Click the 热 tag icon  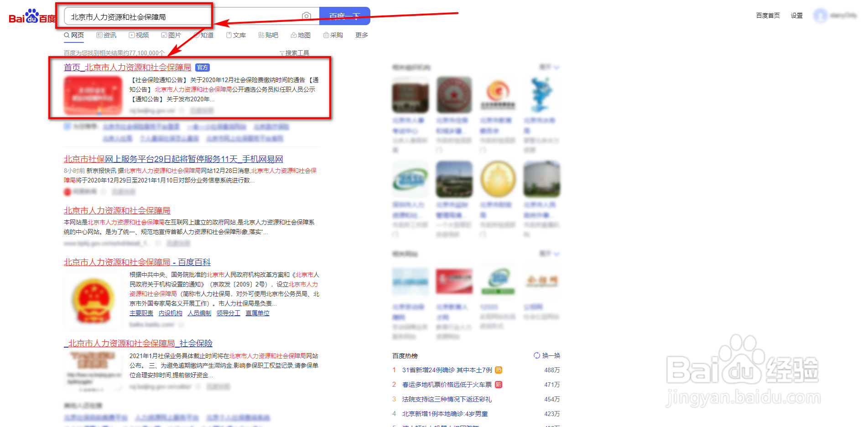[499, 370]
